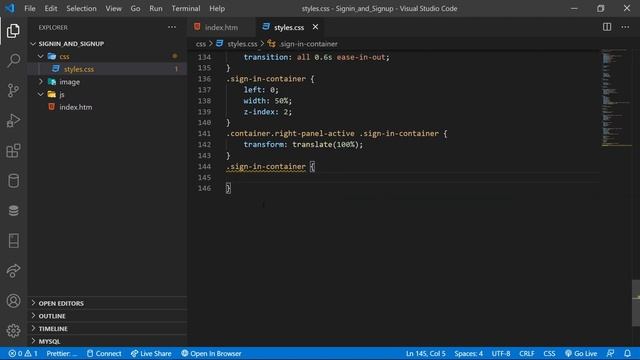Click the EXPLORER panel title
The width and height of the screenshot is (640, 360).
click(x=53, y=27)
